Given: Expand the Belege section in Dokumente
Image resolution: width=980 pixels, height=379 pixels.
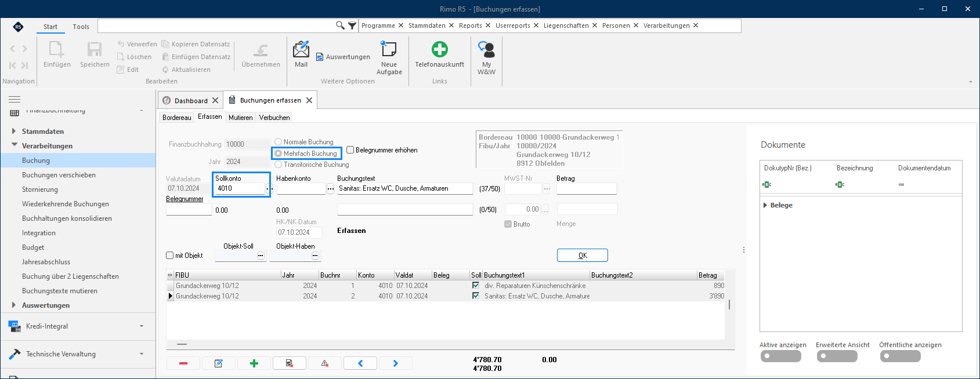Looking at the screenshot, I should 765,205.
